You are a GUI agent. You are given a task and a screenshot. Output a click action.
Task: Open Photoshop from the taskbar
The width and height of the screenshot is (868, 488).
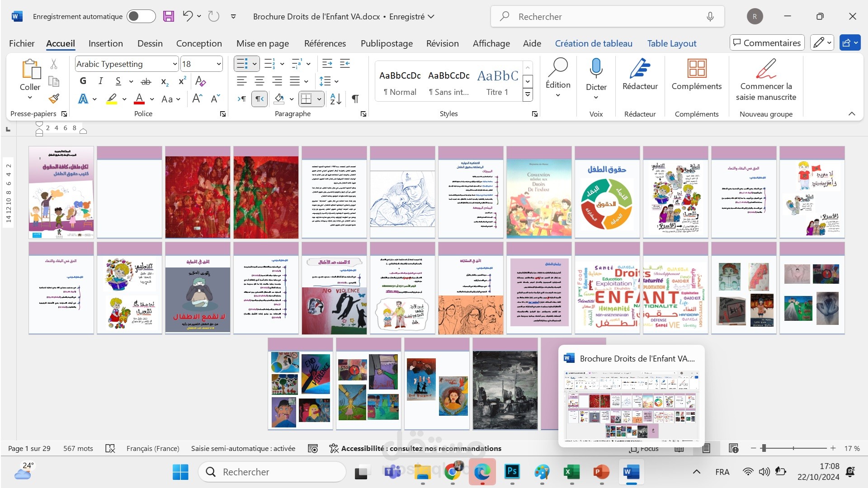coord(512,472)
